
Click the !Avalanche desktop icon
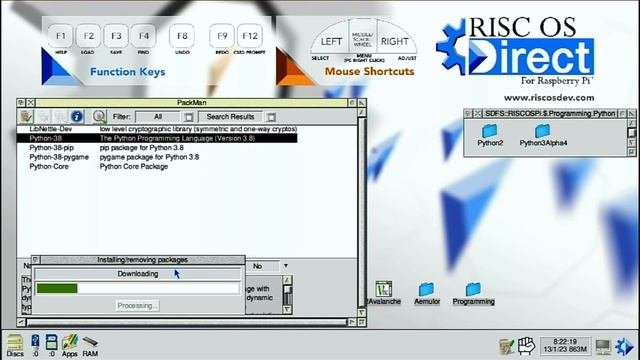pyautogui.click(x=384, y=293)
